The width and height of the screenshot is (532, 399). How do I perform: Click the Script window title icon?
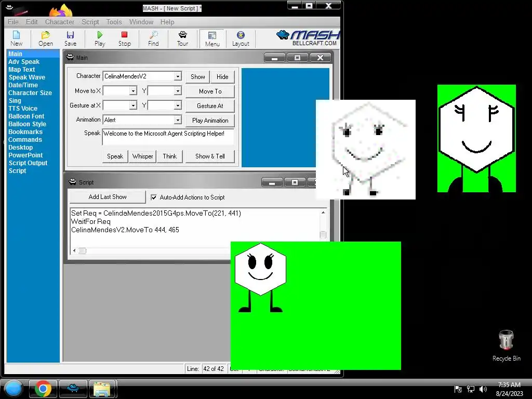73,182
